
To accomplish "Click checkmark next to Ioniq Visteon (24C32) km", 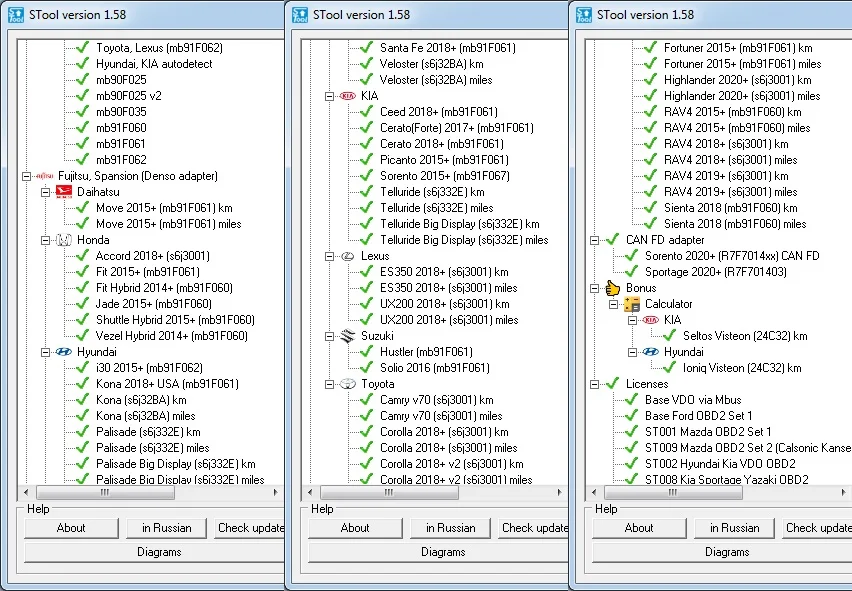I will tap(669, 367).
